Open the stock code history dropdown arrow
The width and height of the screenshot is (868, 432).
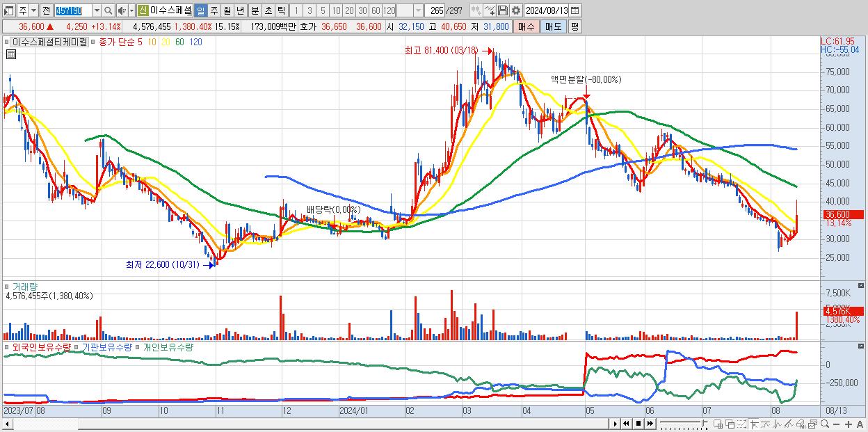[x=97, y=10]
